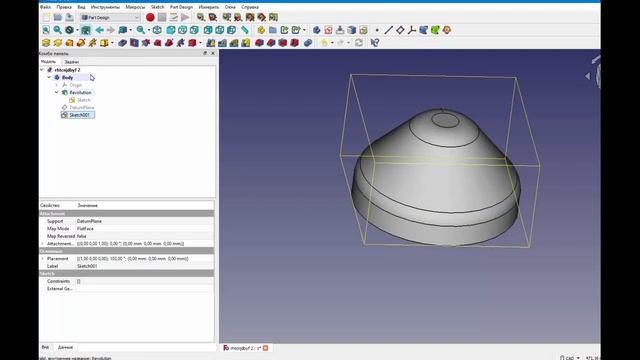Click the red Record macro button
Screen dimensions: 640x360
[150, 17]
